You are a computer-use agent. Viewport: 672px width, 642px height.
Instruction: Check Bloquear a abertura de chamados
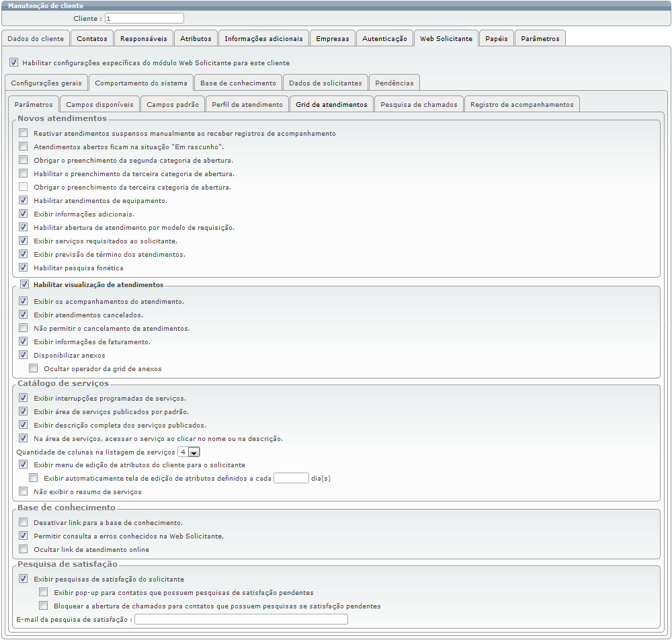pyautogui.click(x=43, y=606)
